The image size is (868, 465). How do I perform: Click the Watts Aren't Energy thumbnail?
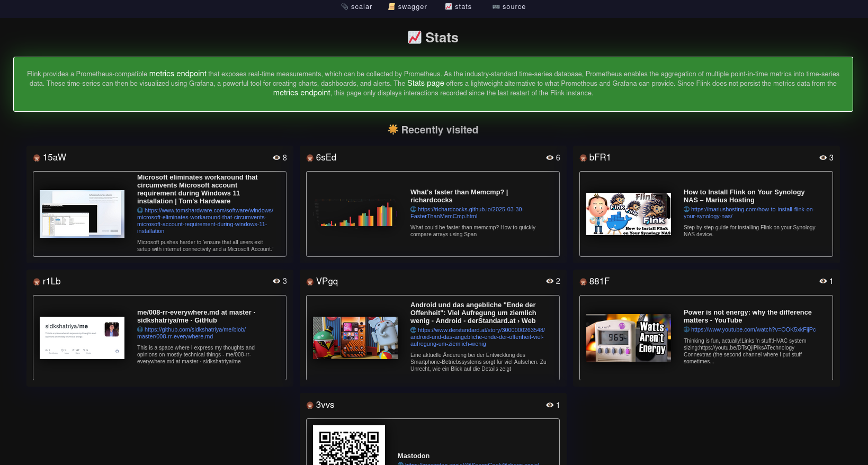629,338
